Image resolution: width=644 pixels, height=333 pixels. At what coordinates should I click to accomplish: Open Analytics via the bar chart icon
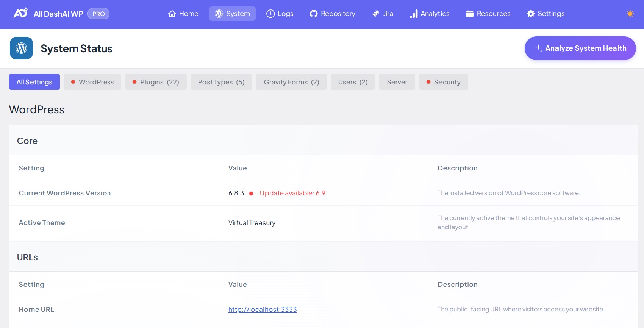414,14
